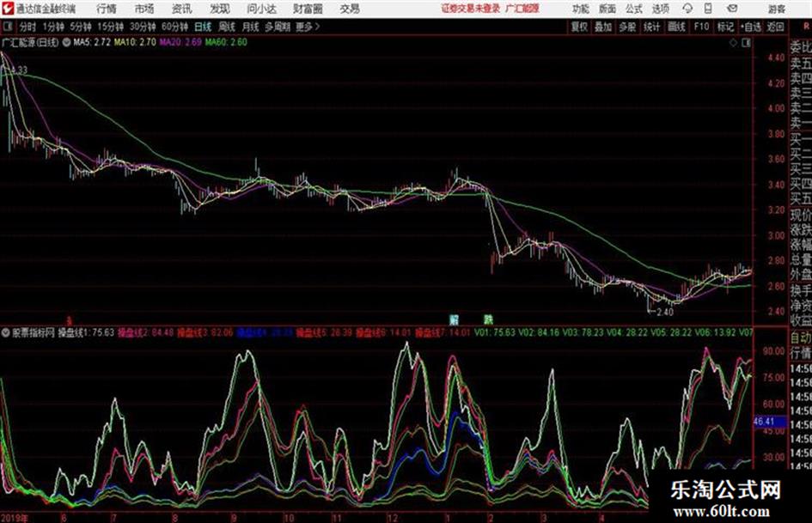Click the 广汇能源 stock name in title bar

[x=522, y=9]
